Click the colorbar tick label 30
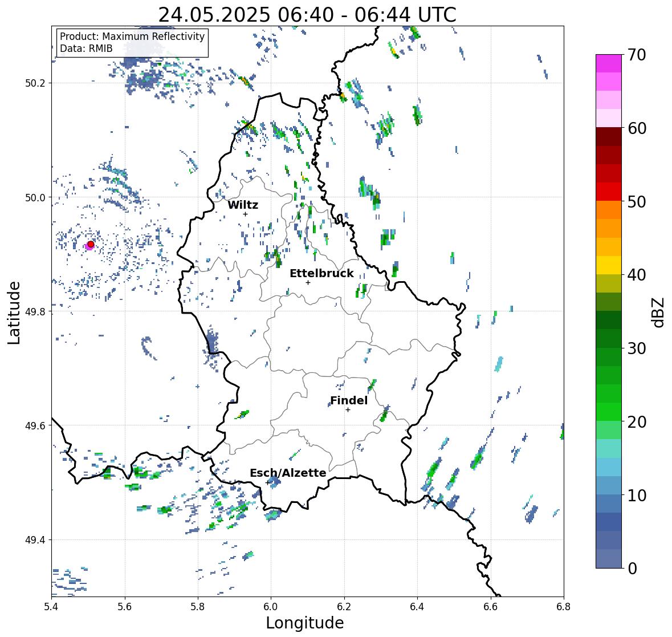Viewport: 672px width, 637px height. pos(637,348)
